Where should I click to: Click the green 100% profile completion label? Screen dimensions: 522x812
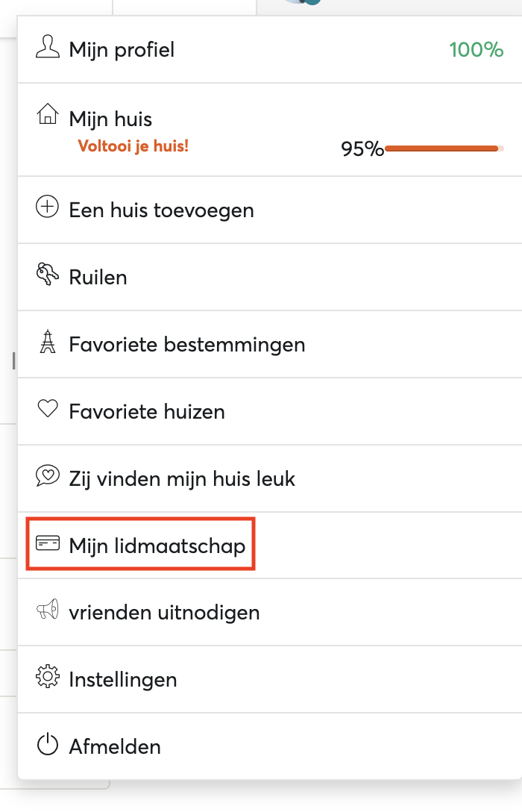tap(476, 50)
